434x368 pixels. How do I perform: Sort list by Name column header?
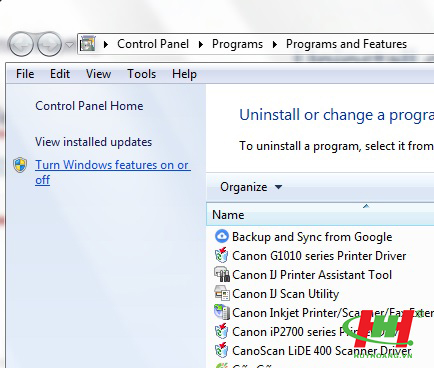click(320, 215)
